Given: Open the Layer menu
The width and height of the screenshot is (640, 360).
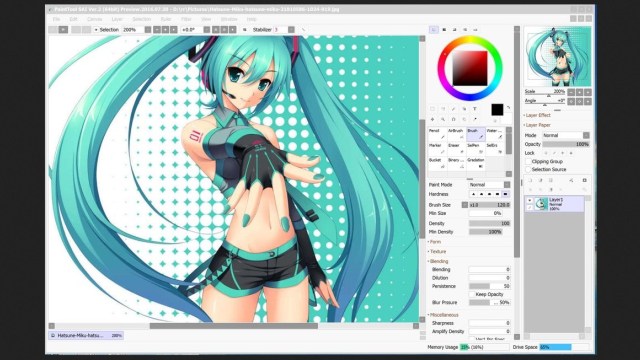Looking at the screenshot, I should point(117,19).
